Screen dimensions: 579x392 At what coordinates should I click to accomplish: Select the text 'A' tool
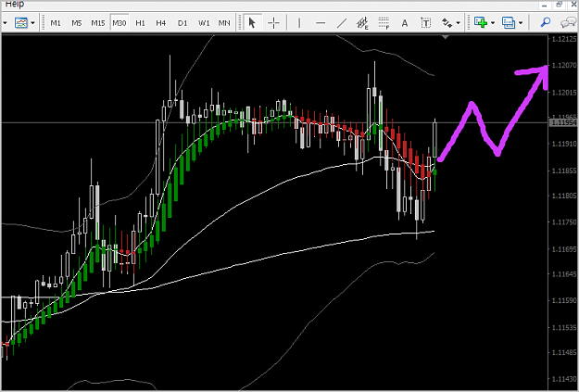coord(405,23)
